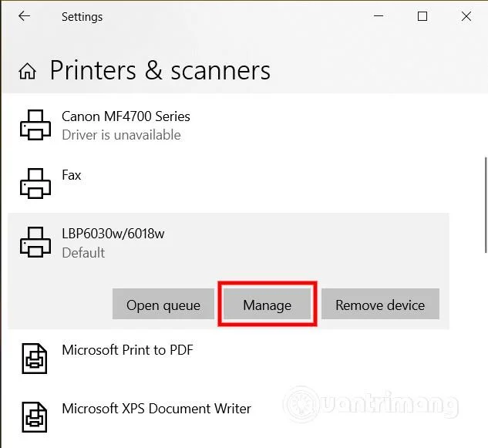The image size is (488, 448).
Task: Click the 'Default' status label
Action: 83,252
